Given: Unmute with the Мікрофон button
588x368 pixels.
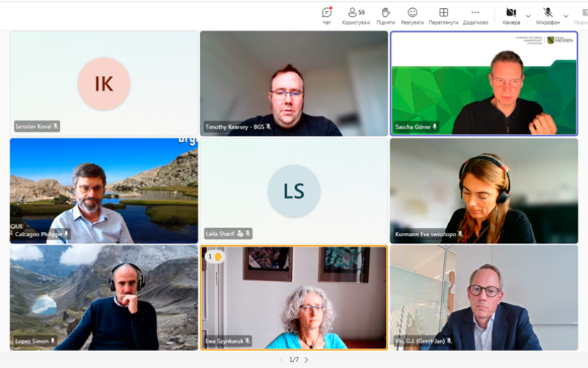Looking at the screenshot, I should [548, 16].
